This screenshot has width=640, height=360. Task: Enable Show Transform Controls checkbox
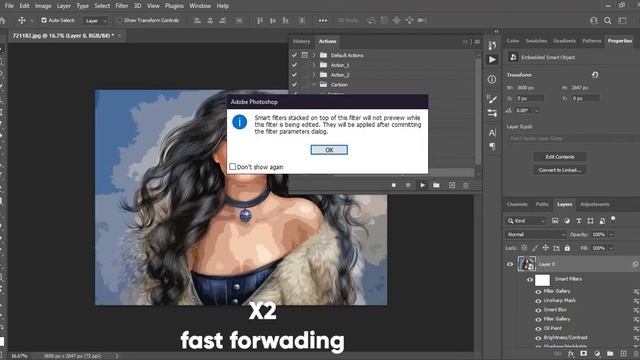(x=119, y=20)
